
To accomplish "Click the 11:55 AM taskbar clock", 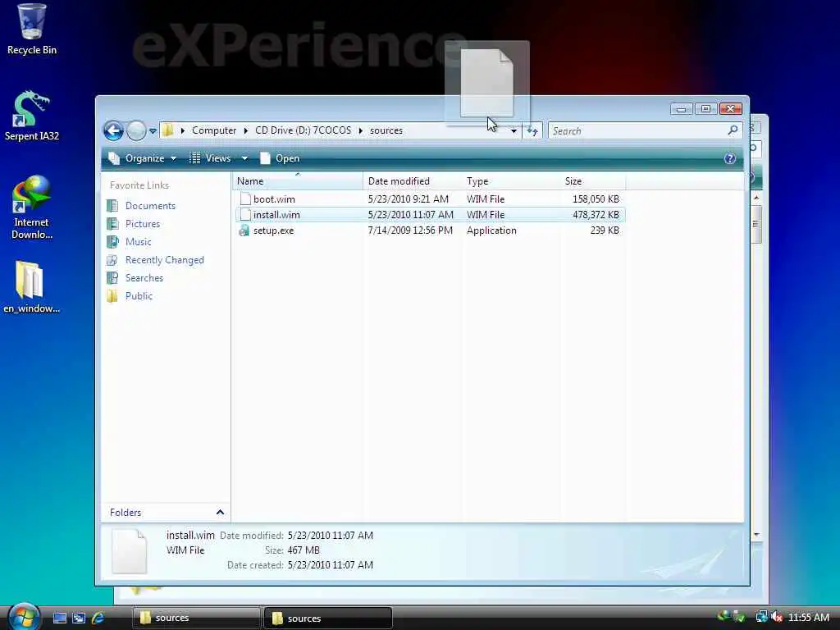I will click(x=808, y=618).
